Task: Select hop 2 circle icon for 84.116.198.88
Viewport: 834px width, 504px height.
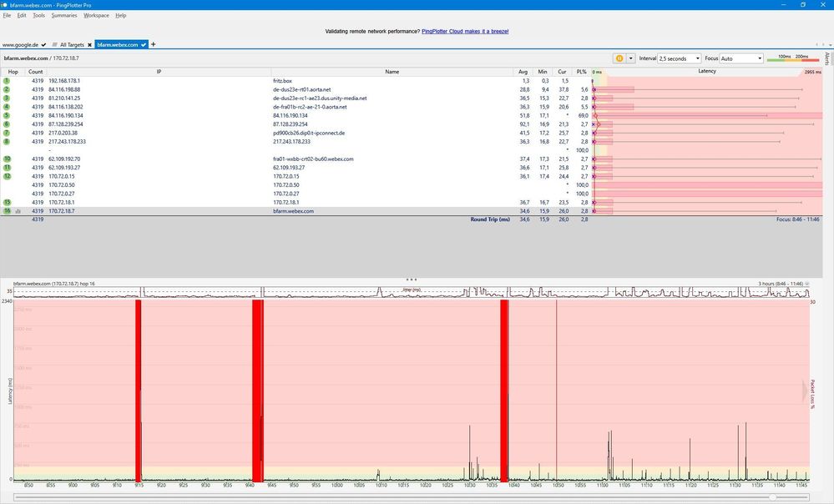Action: point(7,89)
